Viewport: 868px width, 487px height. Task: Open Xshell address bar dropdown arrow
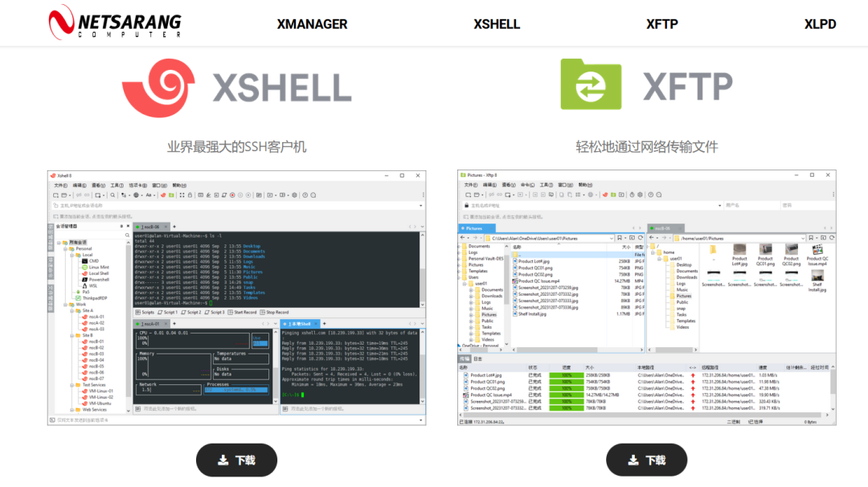pyautogui.click(x=420, y=206)
